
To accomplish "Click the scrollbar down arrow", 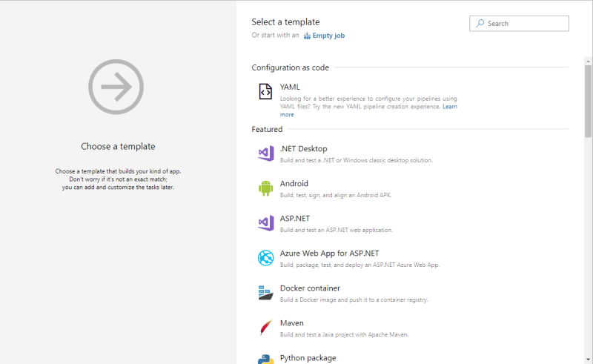I will 588,360.
